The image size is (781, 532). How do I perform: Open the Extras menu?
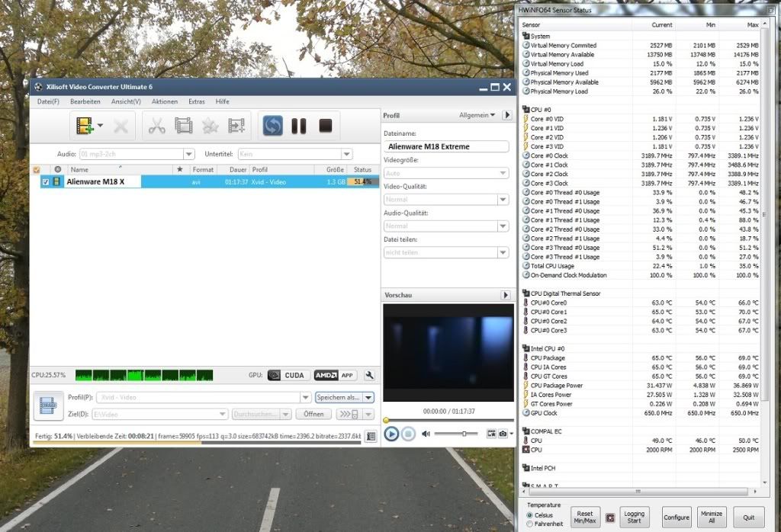(197, 101)
